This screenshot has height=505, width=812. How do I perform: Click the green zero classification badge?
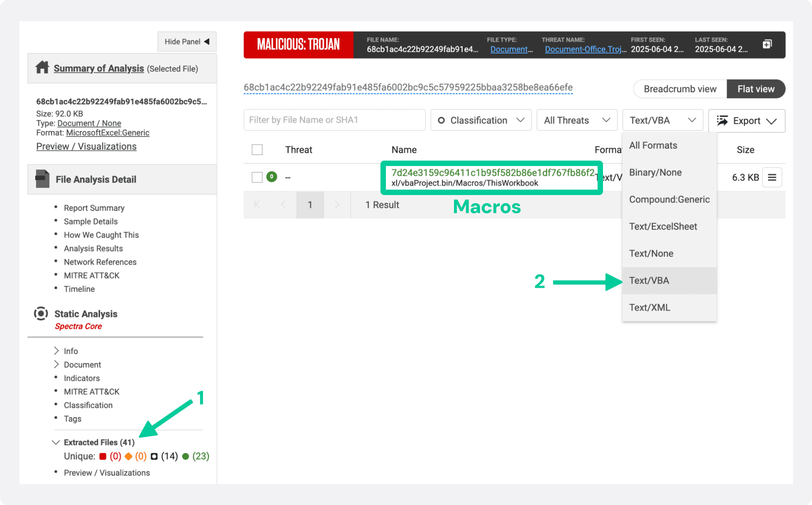point(272,177)
